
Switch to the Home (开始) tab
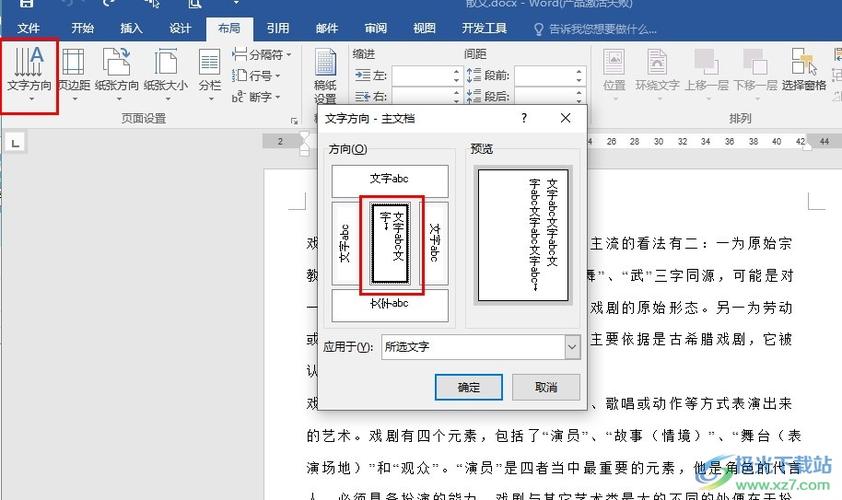[83, 28]
